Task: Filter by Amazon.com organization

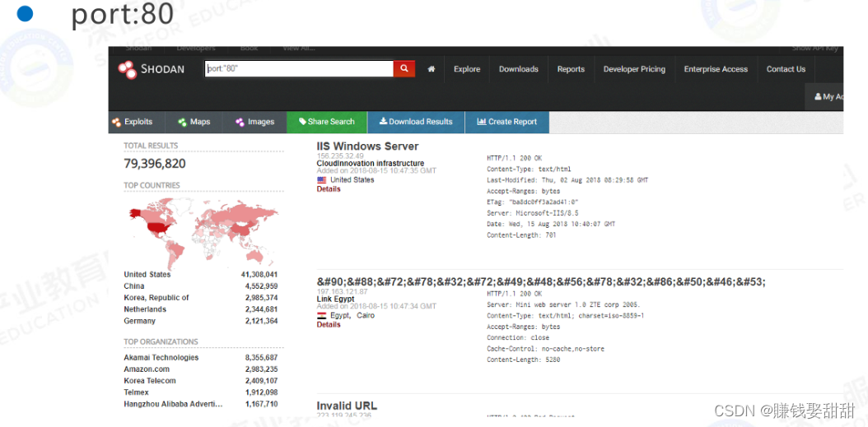Action: (x=147, y=369)
